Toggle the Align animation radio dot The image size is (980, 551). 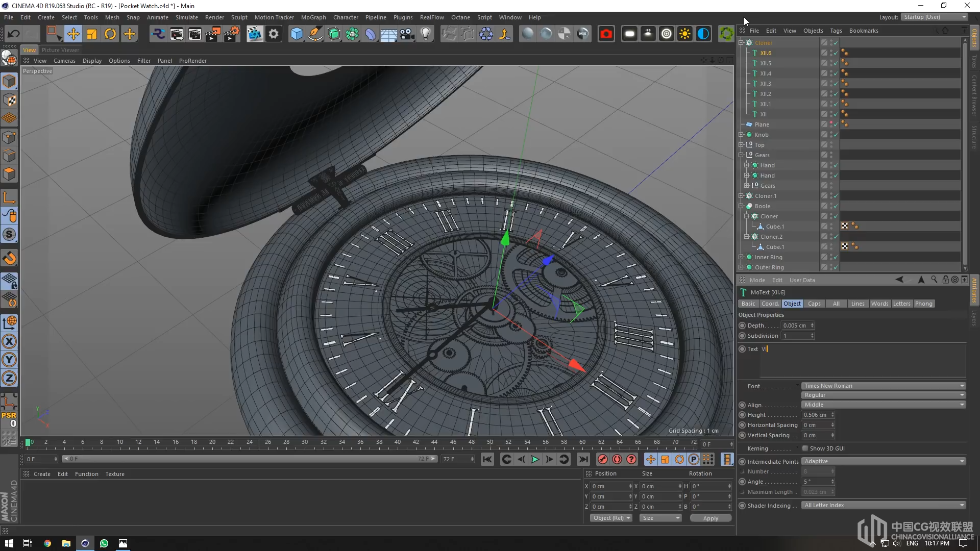(x=742, y=405)
